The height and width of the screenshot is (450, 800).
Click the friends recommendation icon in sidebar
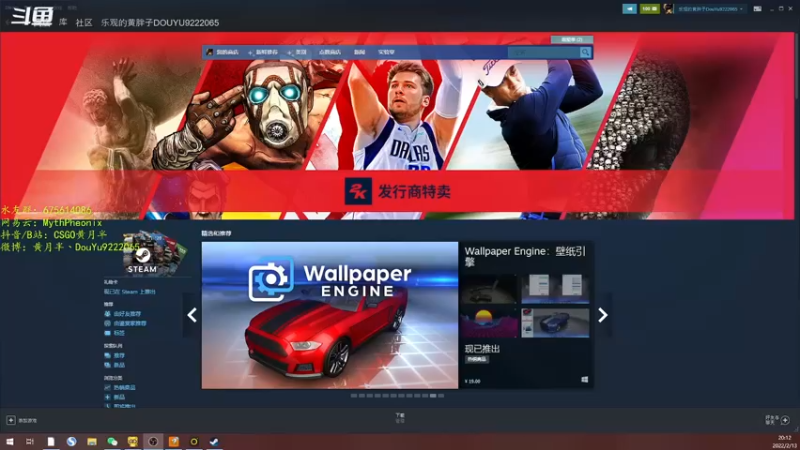pos(107,314)
